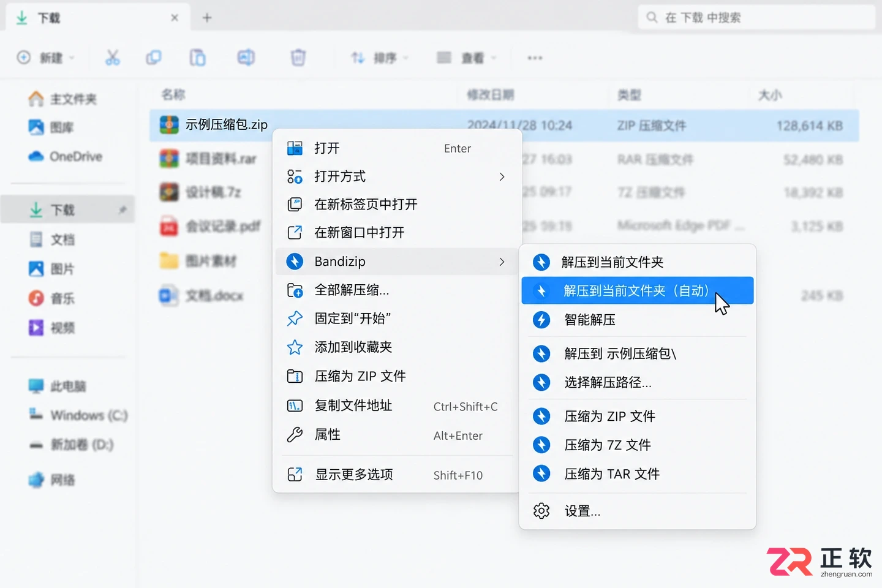This screenshot has width=882, height=588.
Task: Click the 音乐 music icon in sidebar
Action: [x=36, y=298]
